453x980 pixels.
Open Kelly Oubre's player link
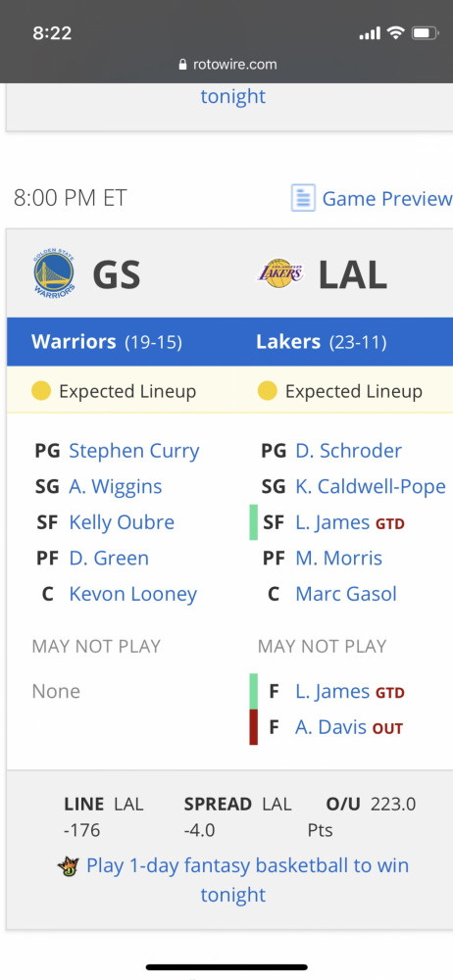tap(122, 522)
